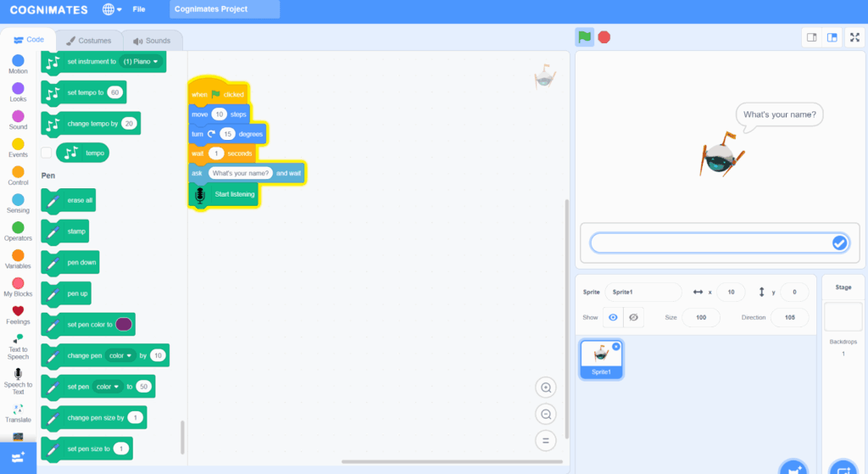Open the language globe dropdown

tap(112, 9)
